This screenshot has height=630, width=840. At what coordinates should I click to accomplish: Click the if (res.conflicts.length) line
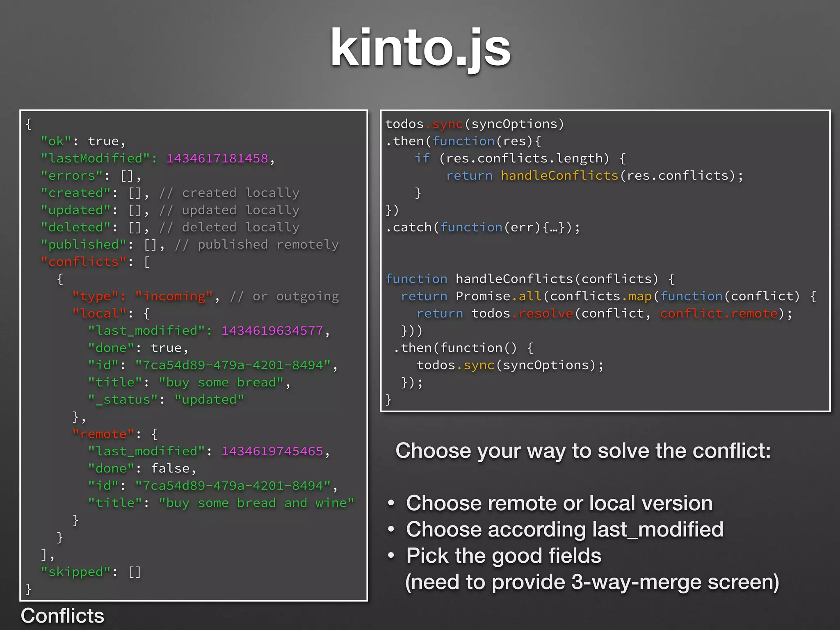coord(520,158)
